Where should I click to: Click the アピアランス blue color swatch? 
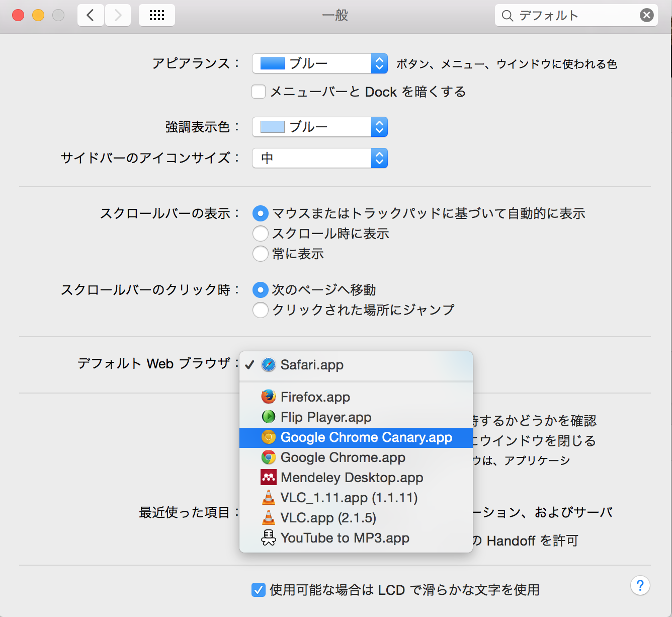click(273, 63)
